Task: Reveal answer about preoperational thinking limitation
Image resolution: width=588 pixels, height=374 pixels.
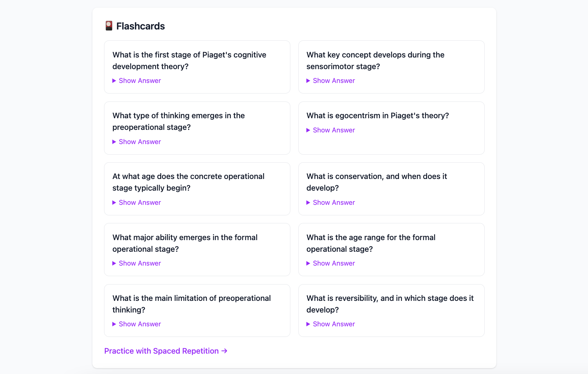Action: point(140,324)
